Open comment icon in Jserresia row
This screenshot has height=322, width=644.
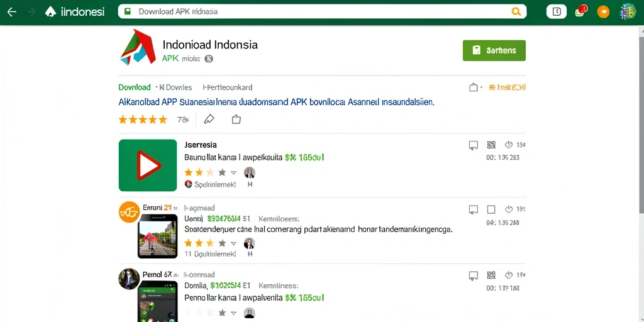[473, 145]
